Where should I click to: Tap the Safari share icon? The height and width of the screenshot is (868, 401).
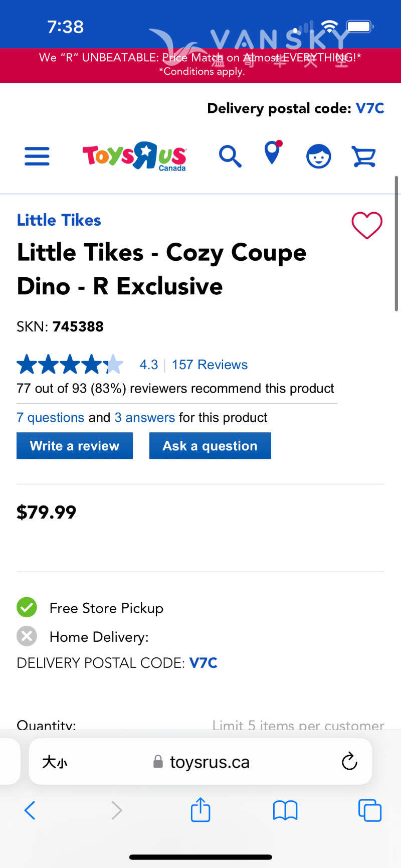pyautogui.click(x=200, y=810)
